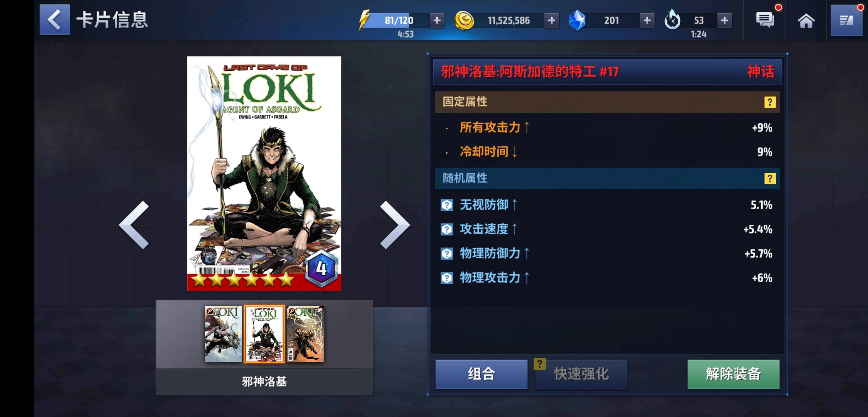868x417 pixels.
Task: Show the previous card with the left arrow
Action: pyautogui.click(x=134, y=225)
